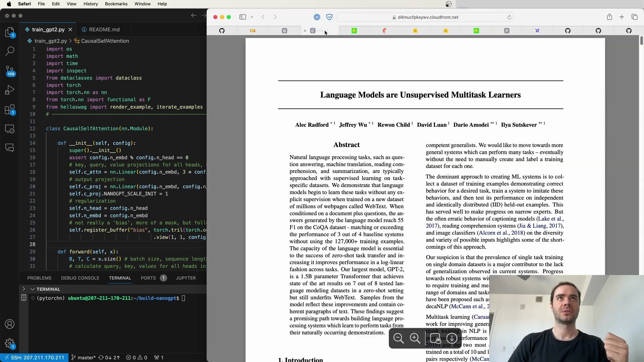This screenshot has width=644, height=362.
Task: Toggle the TERMINAL panel tab
Action: (119, 278)
